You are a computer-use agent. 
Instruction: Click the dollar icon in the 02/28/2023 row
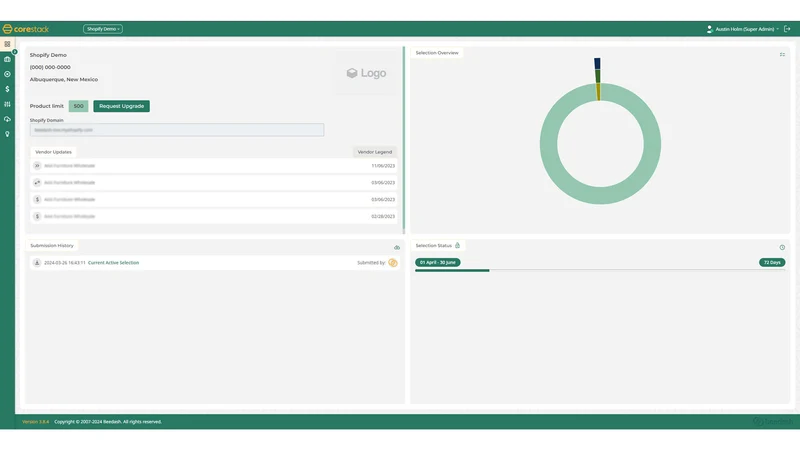(37, 216)
